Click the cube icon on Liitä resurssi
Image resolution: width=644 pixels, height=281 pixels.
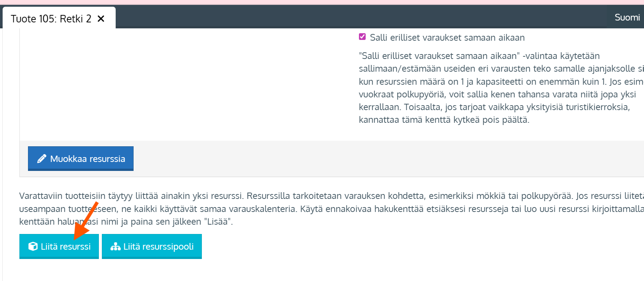(33, 246)
